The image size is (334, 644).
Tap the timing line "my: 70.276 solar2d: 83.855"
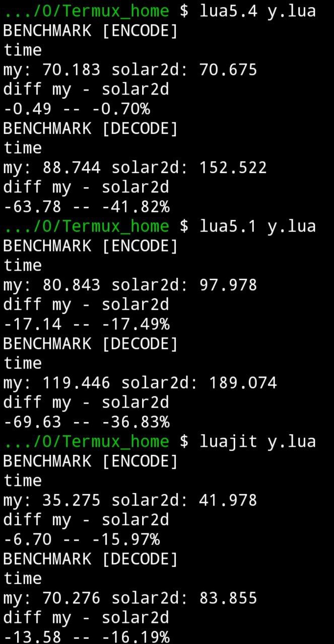click(130, 598)
